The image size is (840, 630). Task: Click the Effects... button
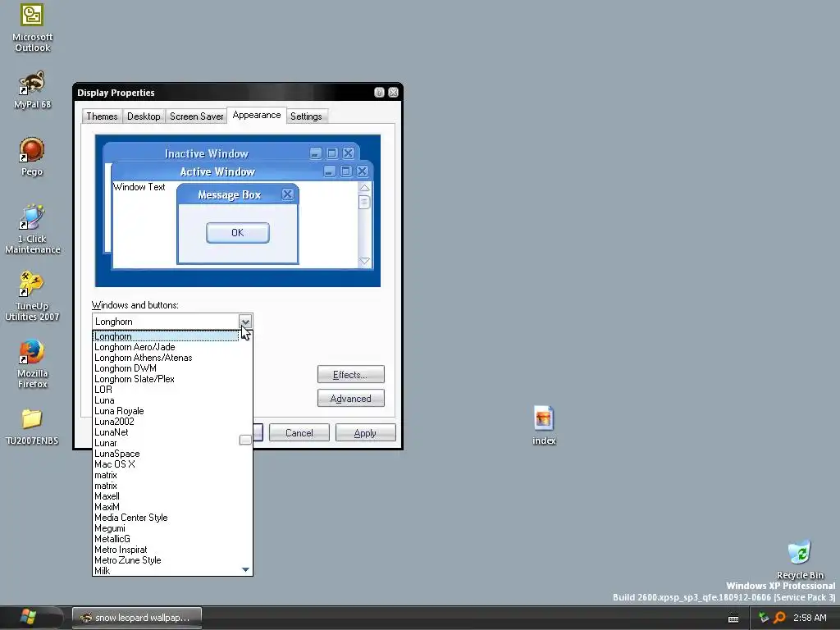[350, 374]
